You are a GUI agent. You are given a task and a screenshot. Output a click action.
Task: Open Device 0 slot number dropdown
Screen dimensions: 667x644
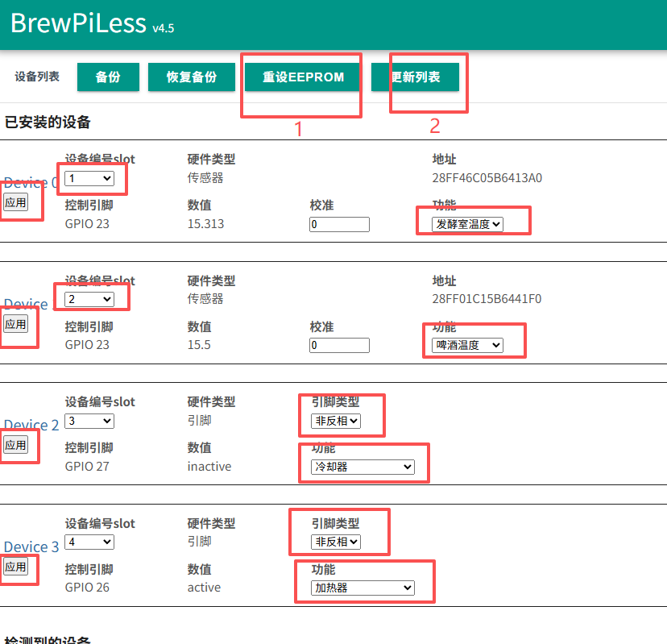pyautogui.click(x=89, y=178)
